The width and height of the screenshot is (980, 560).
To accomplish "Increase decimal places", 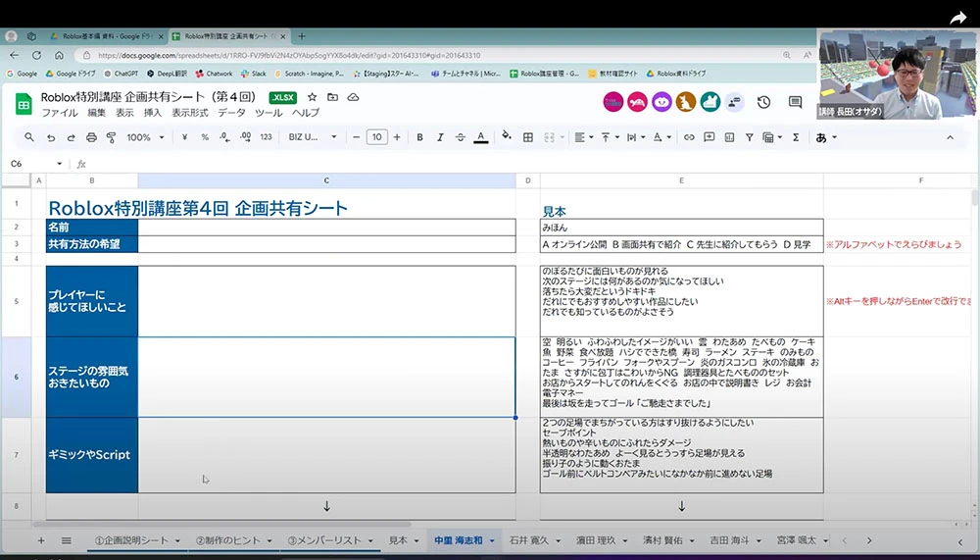I will pyautogui.click(x=246, y=137).
